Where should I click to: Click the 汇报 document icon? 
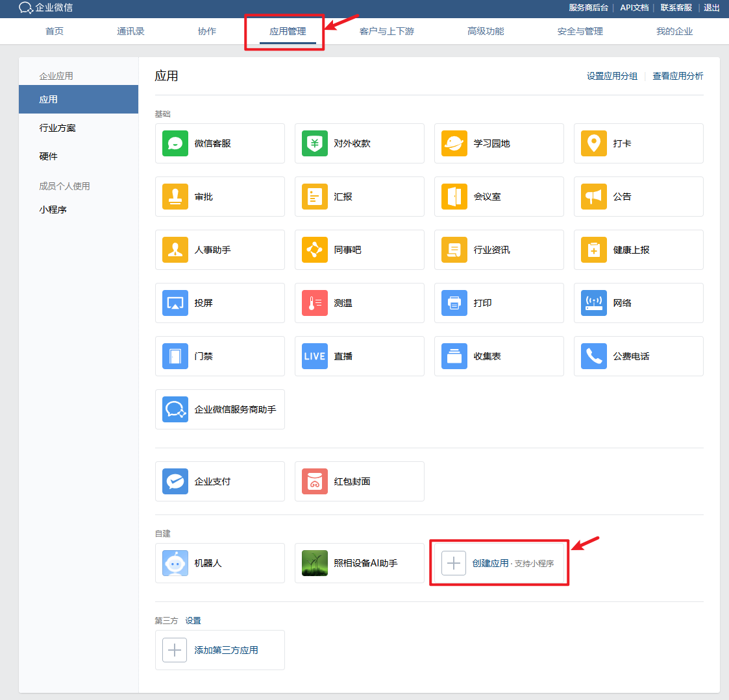tap(314, 197)
